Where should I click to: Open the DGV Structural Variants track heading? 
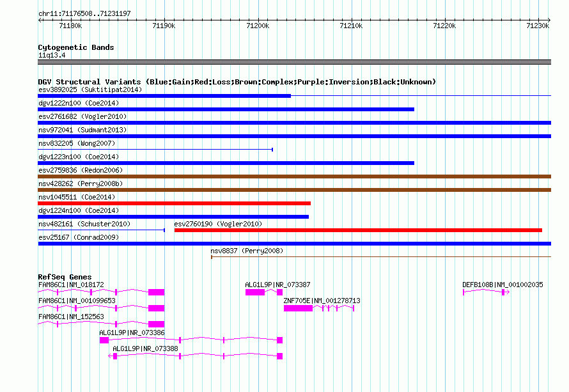(x=237, y=82)
